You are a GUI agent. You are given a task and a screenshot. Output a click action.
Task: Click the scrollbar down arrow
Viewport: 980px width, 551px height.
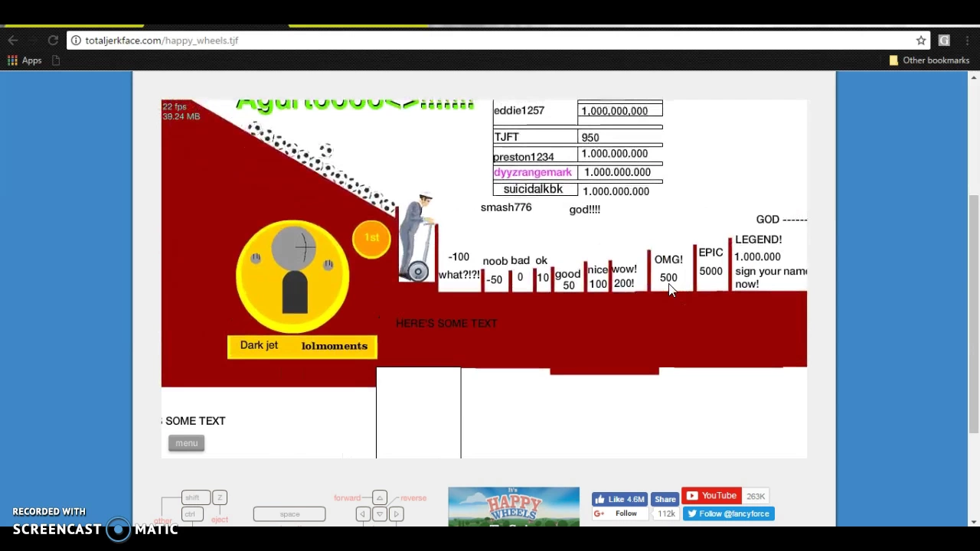click(x=973, y=522)
